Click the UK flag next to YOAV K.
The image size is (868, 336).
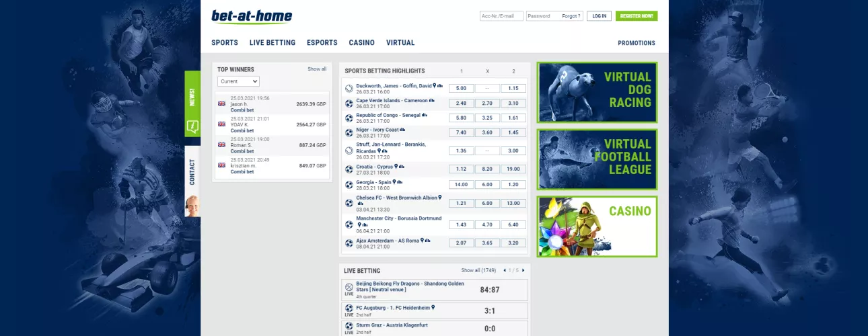pos(221,124)
